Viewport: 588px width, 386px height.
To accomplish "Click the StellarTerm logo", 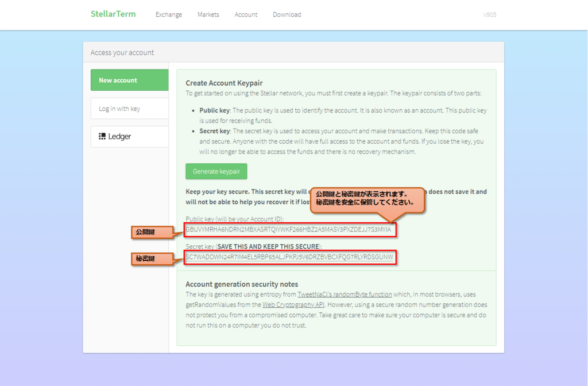I will (x=113, y=14).
